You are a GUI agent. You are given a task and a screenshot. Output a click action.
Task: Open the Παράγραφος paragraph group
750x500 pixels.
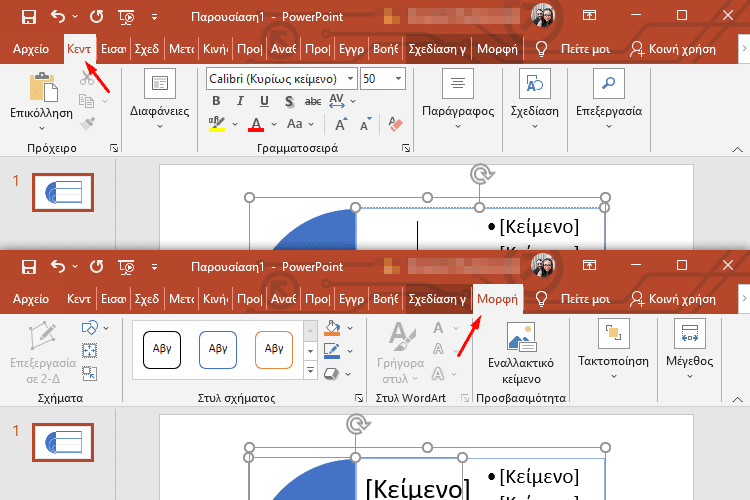[458, 100]
